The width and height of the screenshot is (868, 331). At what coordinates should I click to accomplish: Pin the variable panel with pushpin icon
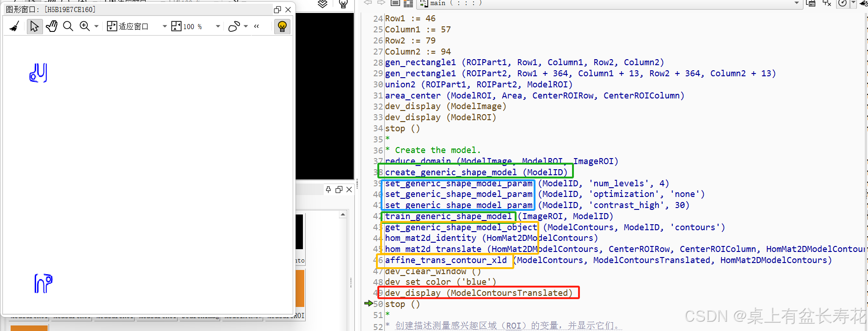pyautogui.click(x=328, y=190)
